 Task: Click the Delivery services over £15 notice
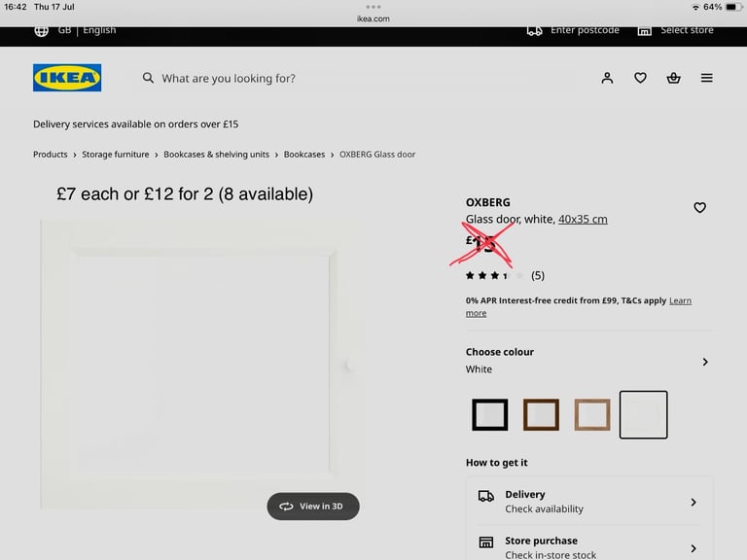coord(136,124)
